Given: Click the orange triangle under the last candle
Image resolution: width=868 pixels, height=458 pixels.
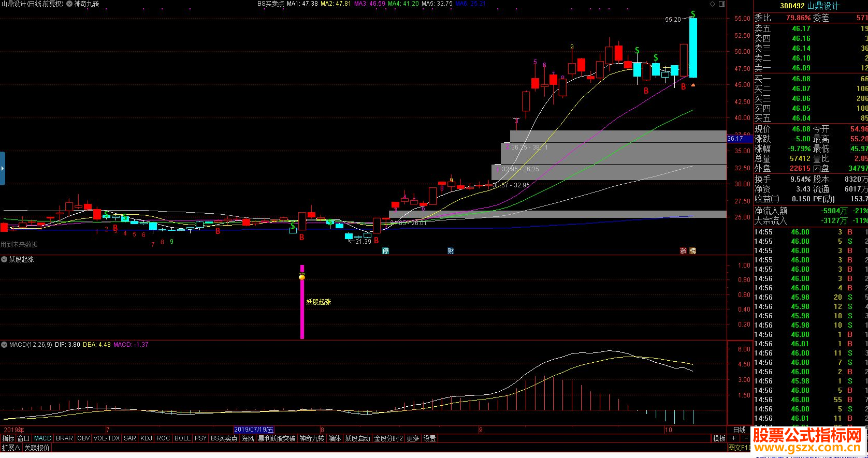Looking at the screenshot, I should click(693, 85).
